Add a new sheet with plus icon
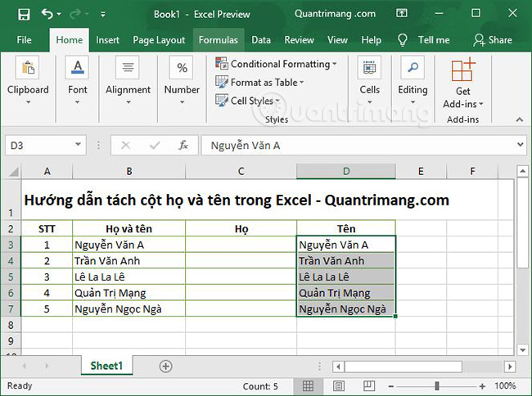532x396 pixels. (x=165, y=367)
